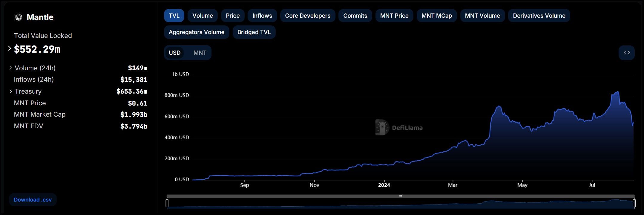Grab the left time range slider handle
Image resolution: width=644 pixels, height=215 pixels.
click(167, 203)
